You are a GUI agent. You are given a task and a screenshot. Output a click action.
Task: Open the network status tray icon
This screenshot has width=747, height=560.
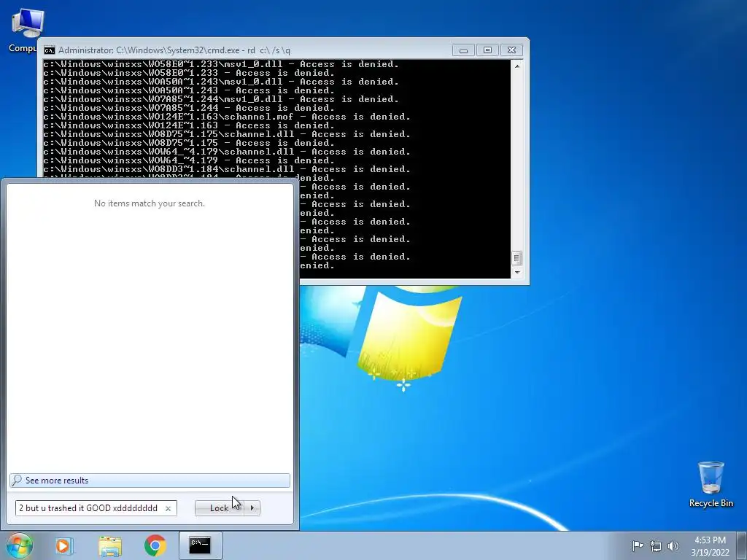tap(656, 545)
